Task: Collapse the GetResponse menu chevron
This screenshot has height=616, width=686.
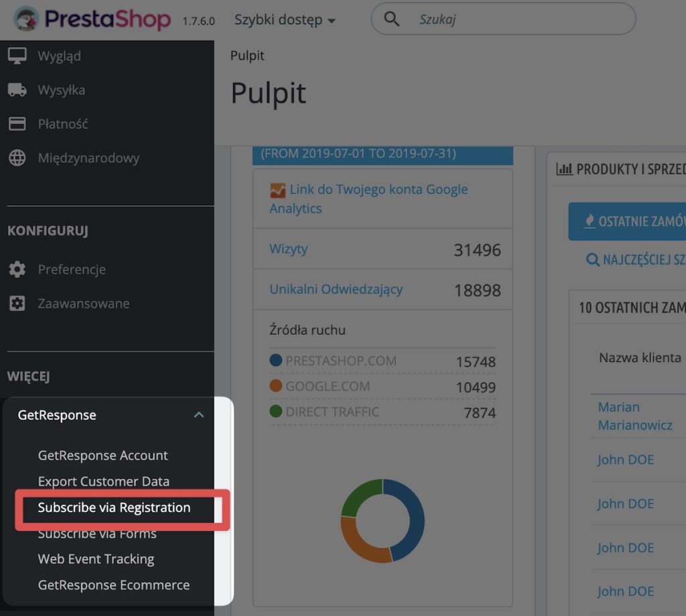Action: [x=198, y=415]
